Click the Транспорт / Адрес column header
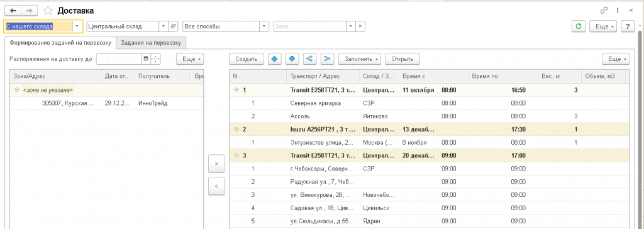The height and width of the screenshot is (229, 644). (x=323, y=77)
